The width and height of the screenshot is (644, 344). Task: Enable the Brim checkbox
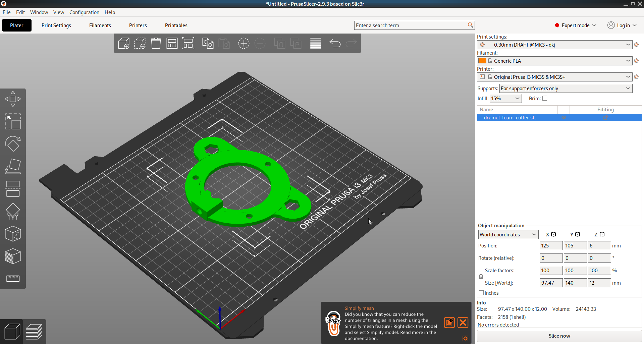545,98
